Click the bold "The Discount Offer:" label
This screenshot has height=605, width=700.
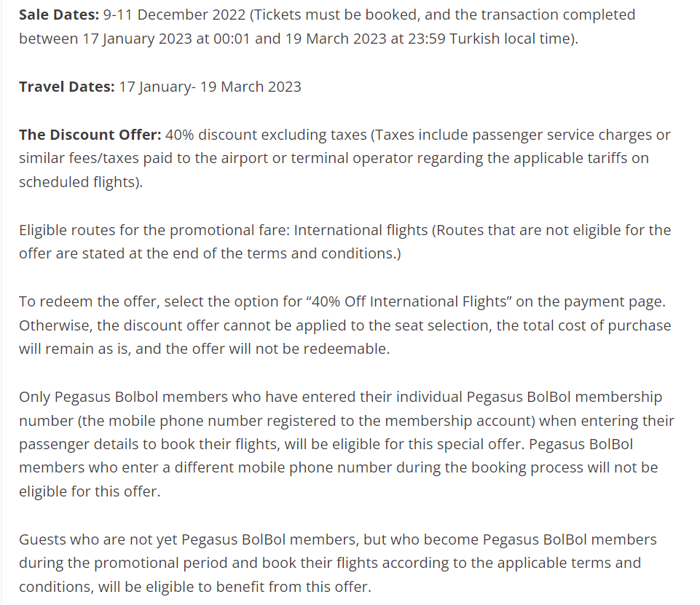90,135
